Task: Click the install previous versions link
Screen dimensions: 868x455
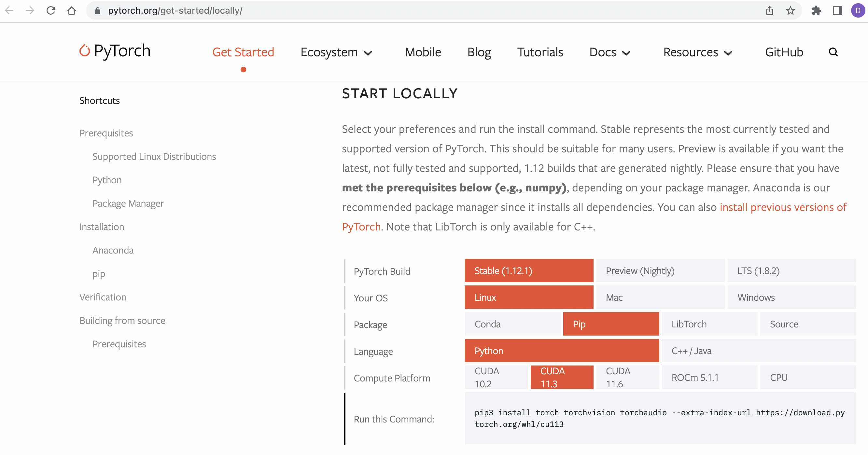Action: click(x=782, y=207)
